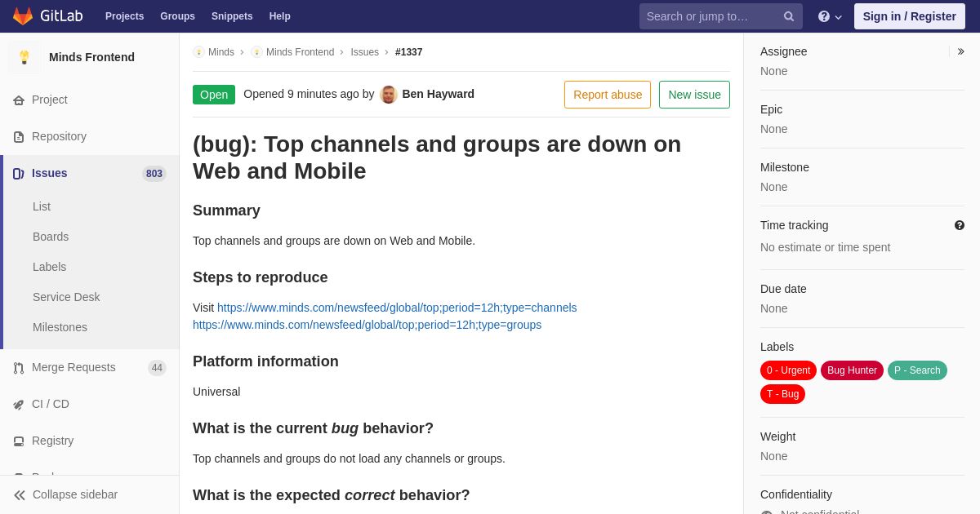Click Ben Hayward's avatar image
The image size is (980, 514).
coord(389,95)
